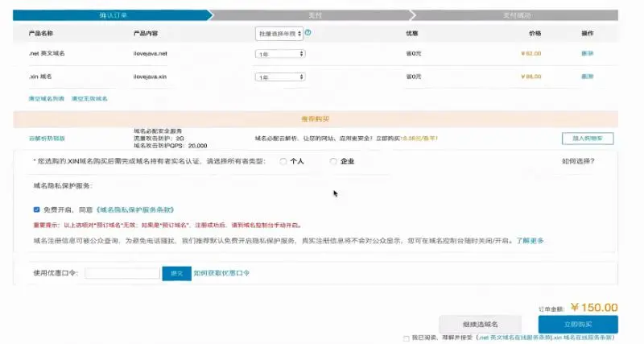Open the .net 英文域名在线服务条款 link
Image resolution: width=644 pixels, height=344 pixels.
[514, 338]
